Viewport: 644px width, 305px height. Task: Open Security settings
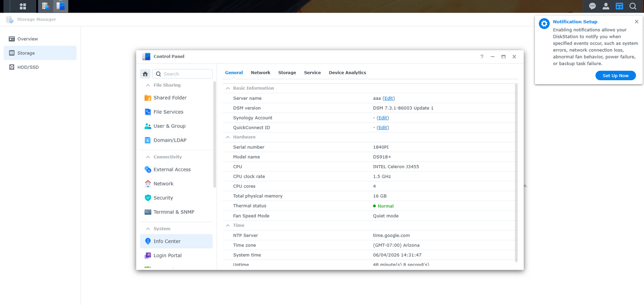(176, 198)
